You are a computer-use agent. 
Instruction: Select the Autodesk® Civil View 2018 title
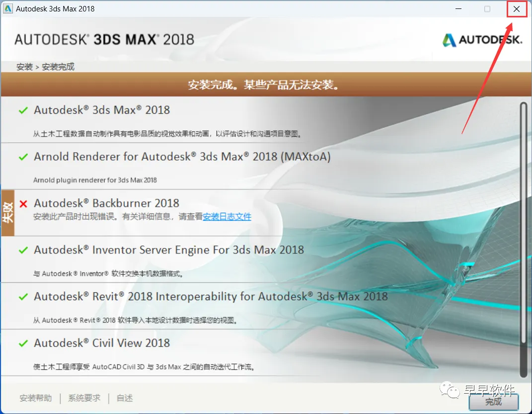point(102,343)
